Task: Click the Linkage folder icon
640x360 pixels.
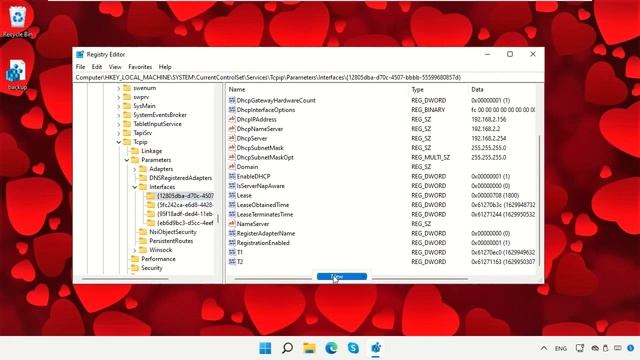Action: tap(135, 151)
